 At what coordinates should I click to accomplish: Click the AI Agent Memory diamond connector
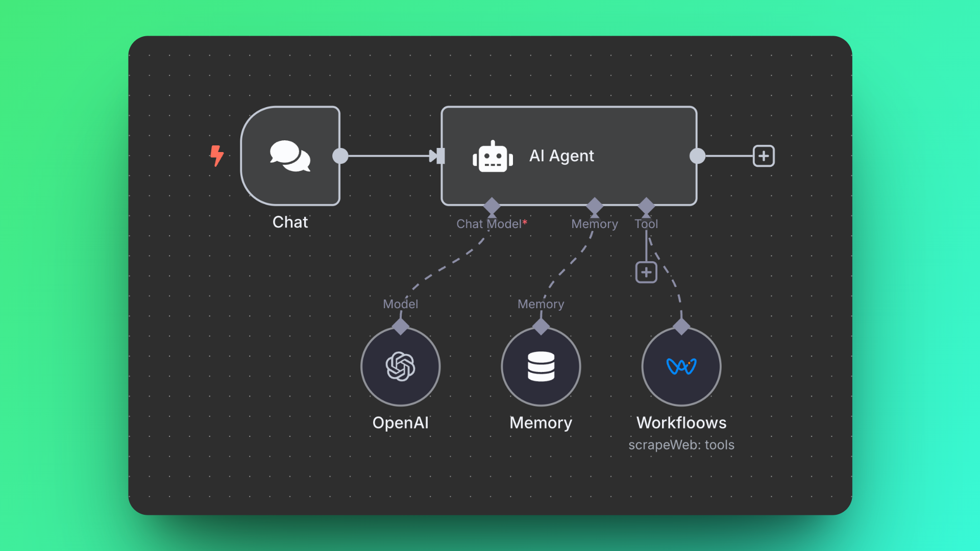[x=595, y=206]
